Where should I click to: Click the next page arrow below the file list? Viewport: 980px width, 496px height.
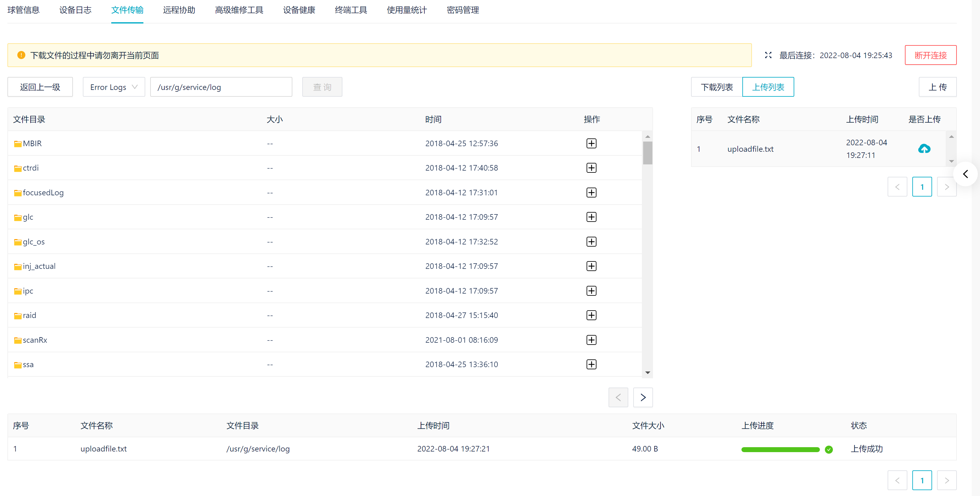(643, 397)
